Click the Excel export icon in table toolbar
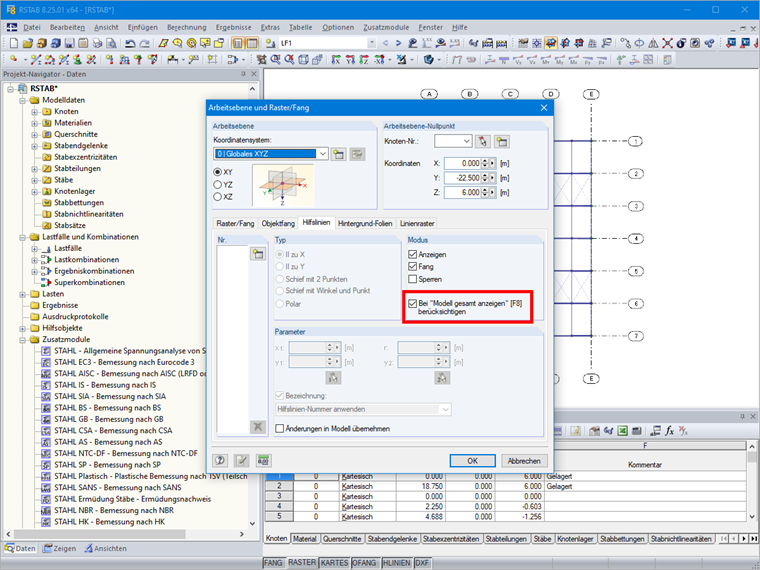 (x=622, y=431)
